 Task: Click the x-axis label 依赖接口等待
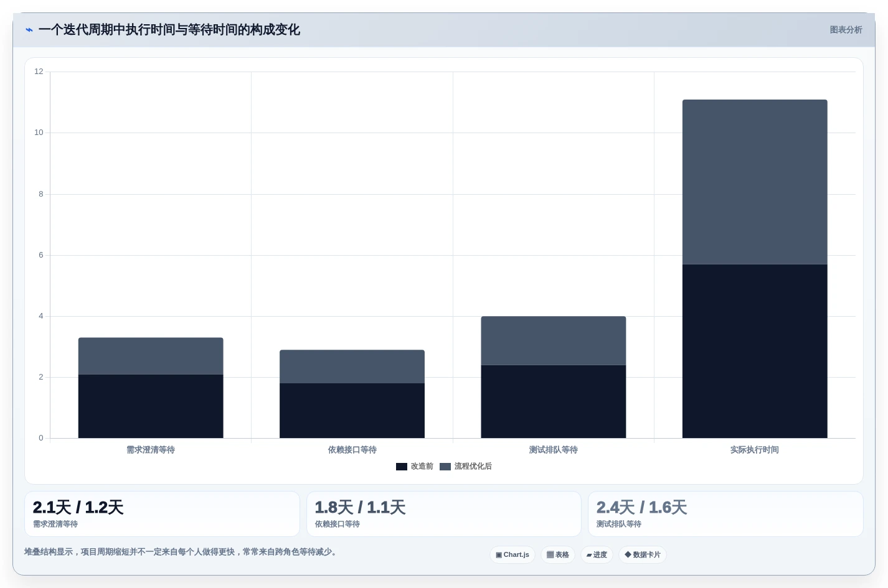tap(352, 450)
